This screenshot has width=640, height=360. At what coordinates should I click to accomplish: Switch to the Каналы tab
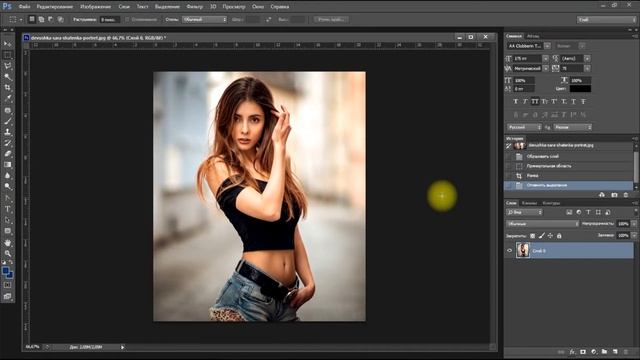coord(529,203)
